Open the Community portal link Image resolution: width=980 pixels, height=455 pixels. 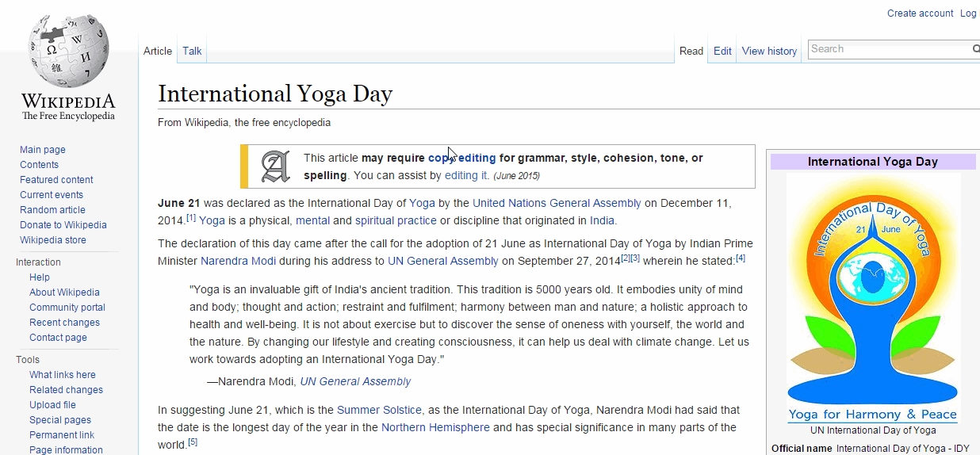click(67, 308)
